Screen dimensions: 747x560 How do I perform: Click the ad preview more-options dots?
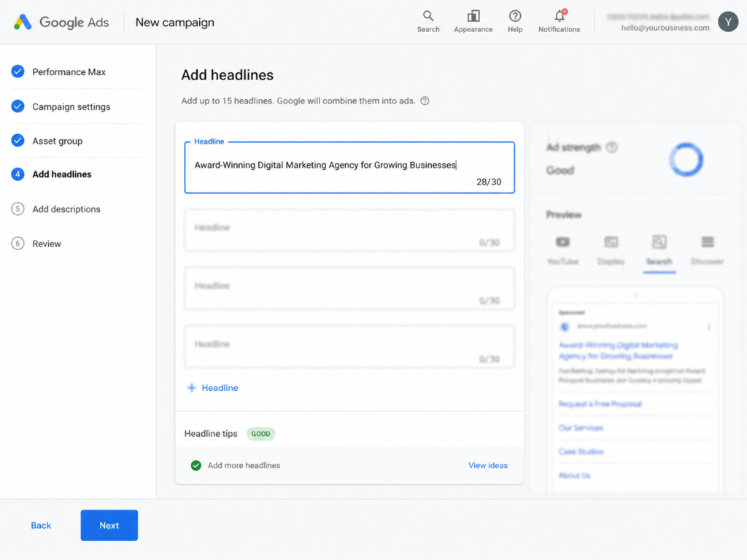click(709, 327)
